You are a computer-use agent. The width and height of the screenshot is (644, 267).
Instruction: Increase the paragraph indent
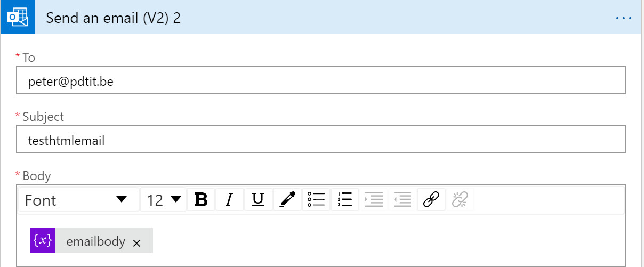374,200
